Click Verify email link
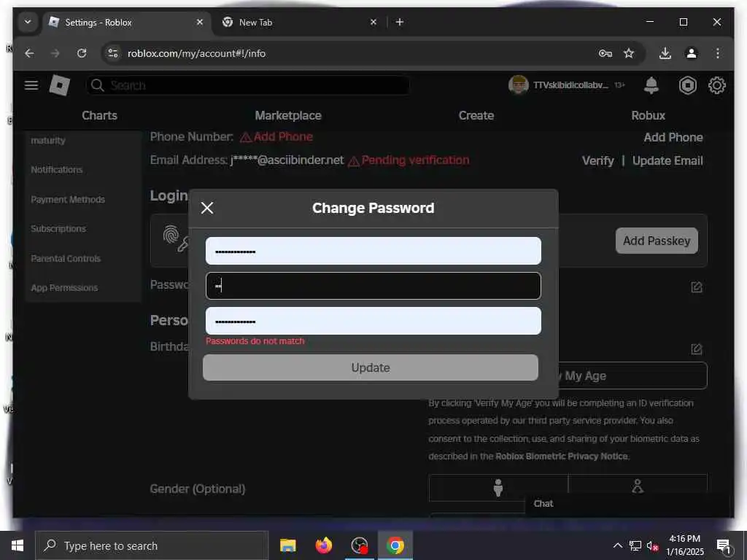747x560 pixels. (598, 161)
